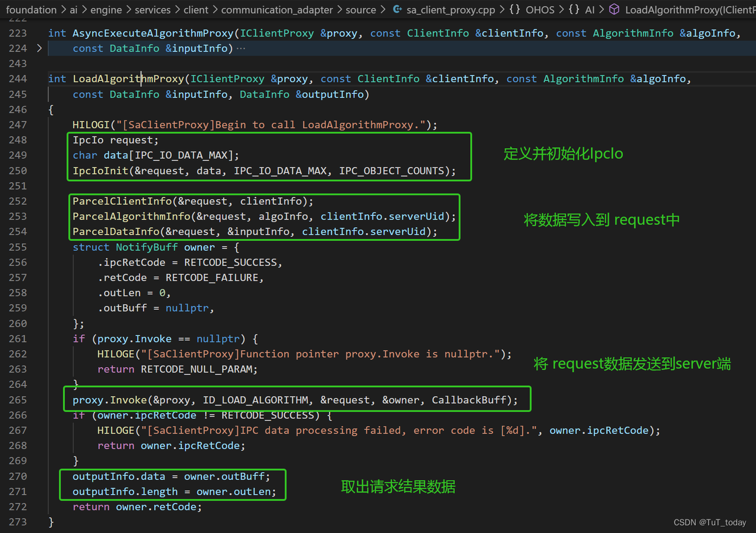
Task: Click line number 273 in gutter
Action: point(18,522)
